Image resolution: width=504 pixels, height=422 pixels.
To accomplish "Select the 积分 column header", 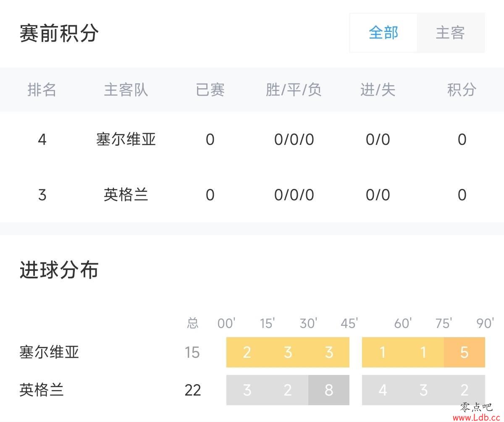I will point(462,89).
